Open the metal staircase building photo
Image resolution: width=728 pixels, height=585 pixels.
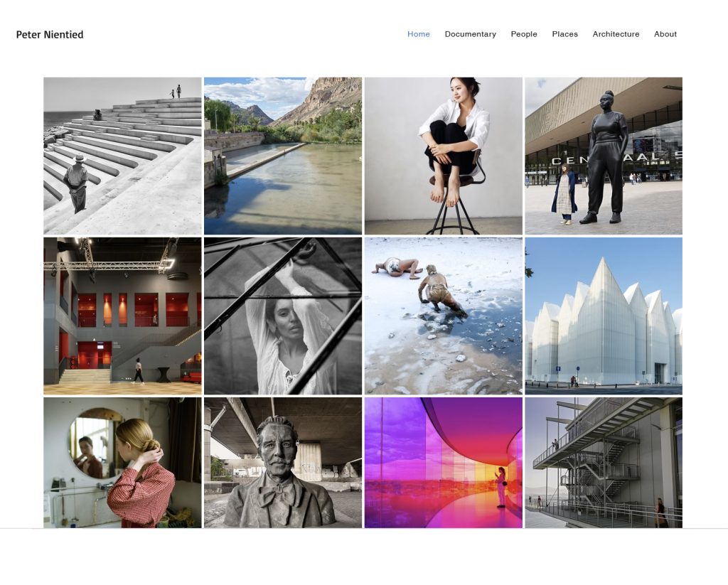(604, 463)
